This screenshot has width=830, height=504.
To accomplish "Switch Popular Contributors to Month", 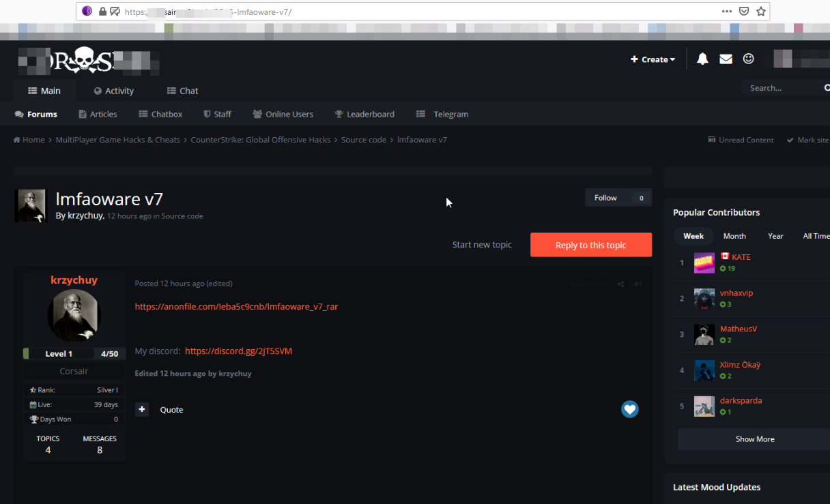I will pos(734,236).
